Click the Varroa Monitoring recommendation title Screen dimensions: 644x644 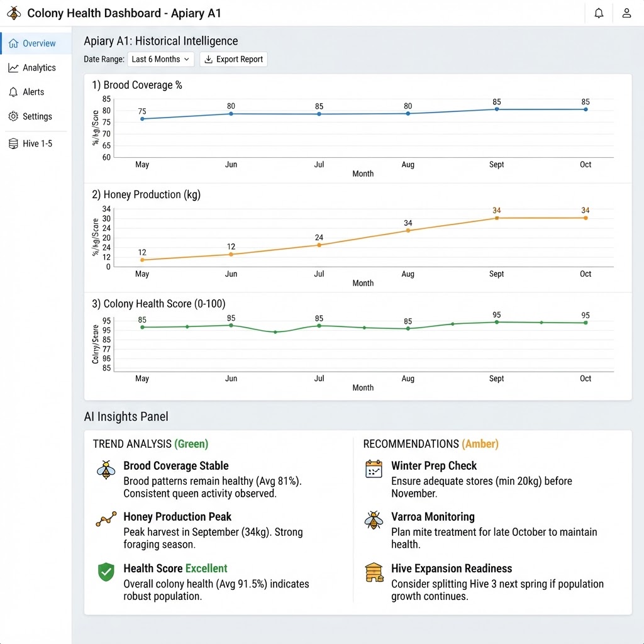click(433, 517)
